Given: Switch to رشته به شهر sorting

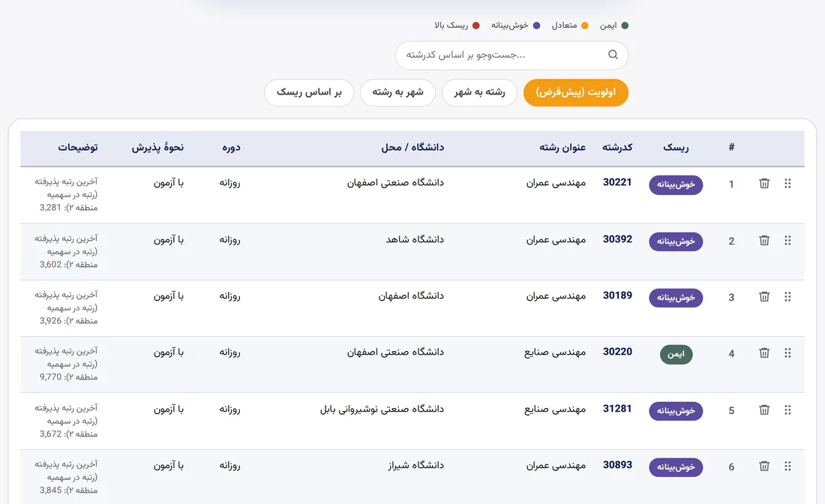Looking at the screenshot, I should click(x=479, y=92).
